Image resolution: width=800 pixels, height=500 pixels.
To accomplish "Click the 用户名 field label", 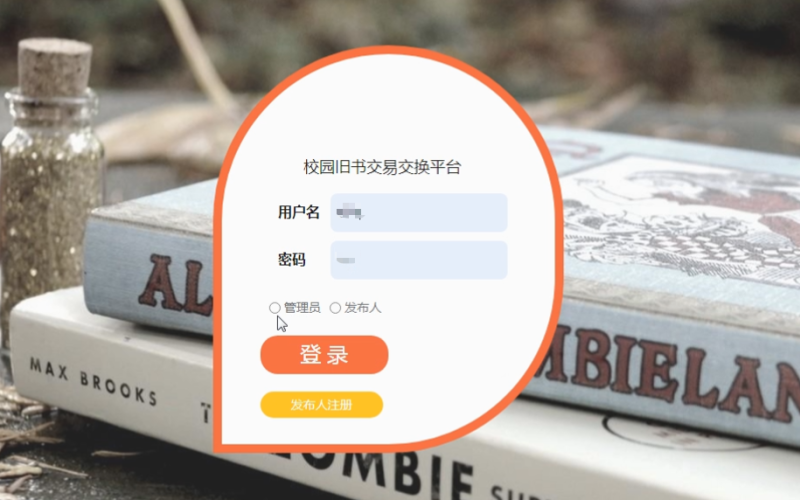I will (298, 212).
